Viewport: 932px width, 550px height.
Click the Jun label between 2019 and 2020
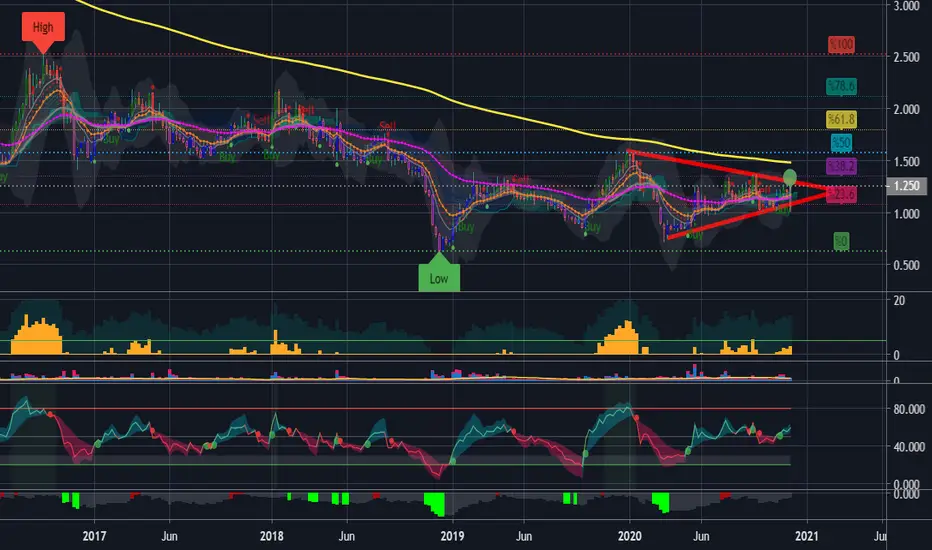(524, 536)
